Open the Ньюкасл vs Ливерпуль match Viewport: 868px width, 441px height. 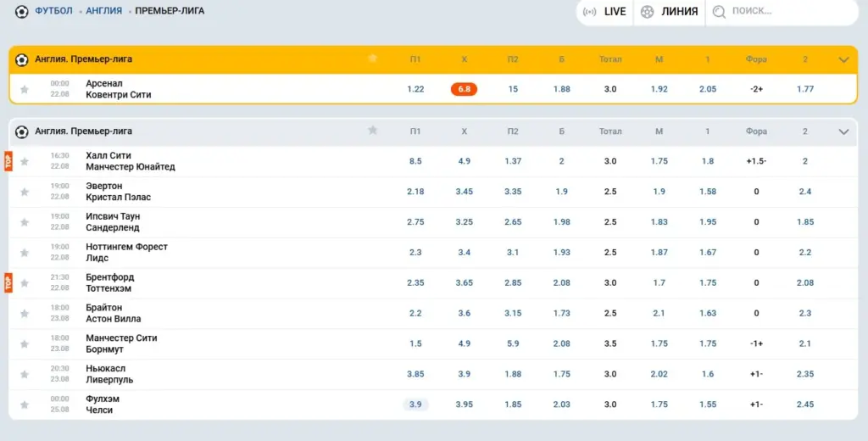click(109, 375)
